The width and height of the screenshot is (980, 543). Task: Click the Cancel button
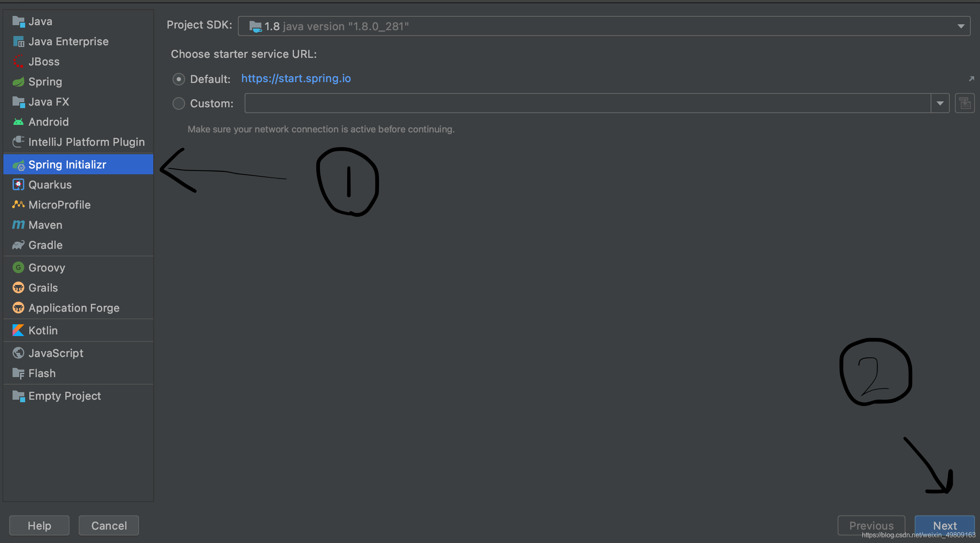[109, 525]
